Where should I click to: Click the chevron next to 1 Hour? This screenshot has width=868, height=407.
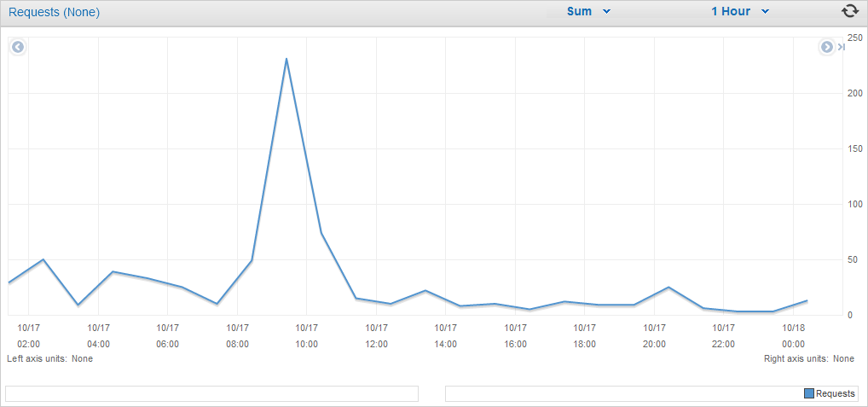[765, 12]
